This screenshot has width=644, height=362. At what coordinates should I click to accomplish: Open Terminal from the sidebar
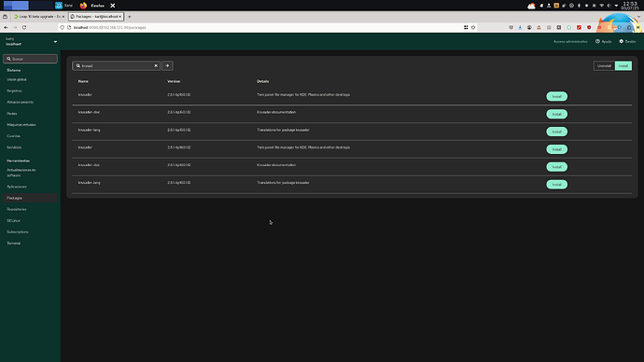pos(14,244)
